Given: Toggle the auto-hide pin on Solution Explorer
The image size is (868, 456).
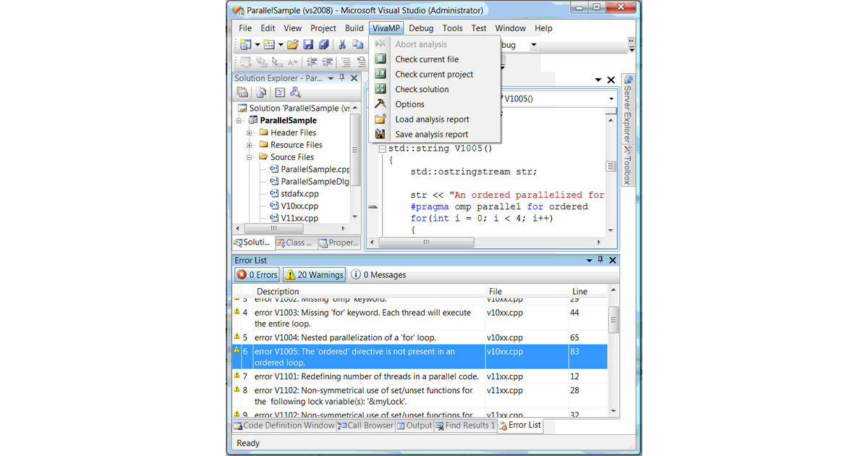Looking at the screenshot, I should [341, 78].
